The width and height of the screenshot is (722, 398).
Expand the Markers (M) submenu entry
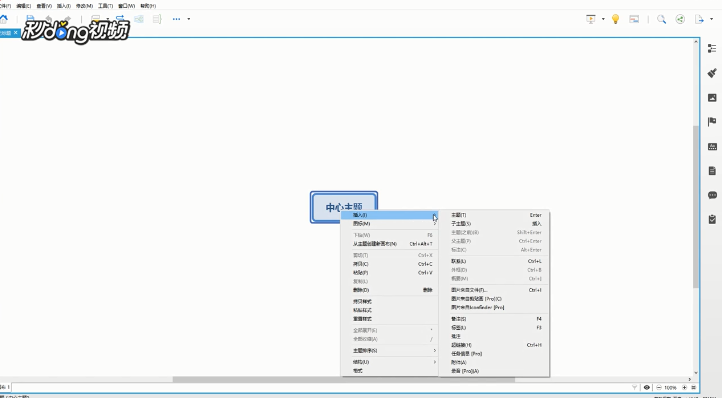coord(390,223)
